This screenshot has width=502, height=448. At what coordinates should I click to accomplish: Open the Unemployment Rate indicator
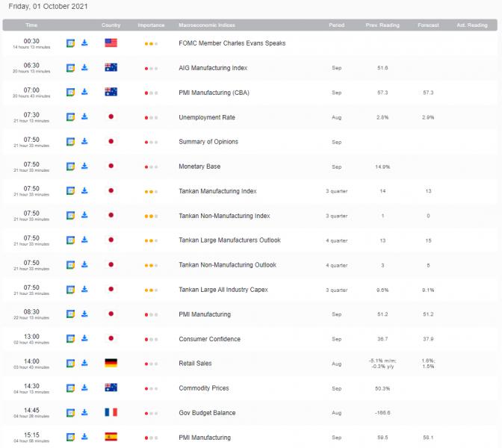(207, 117)
